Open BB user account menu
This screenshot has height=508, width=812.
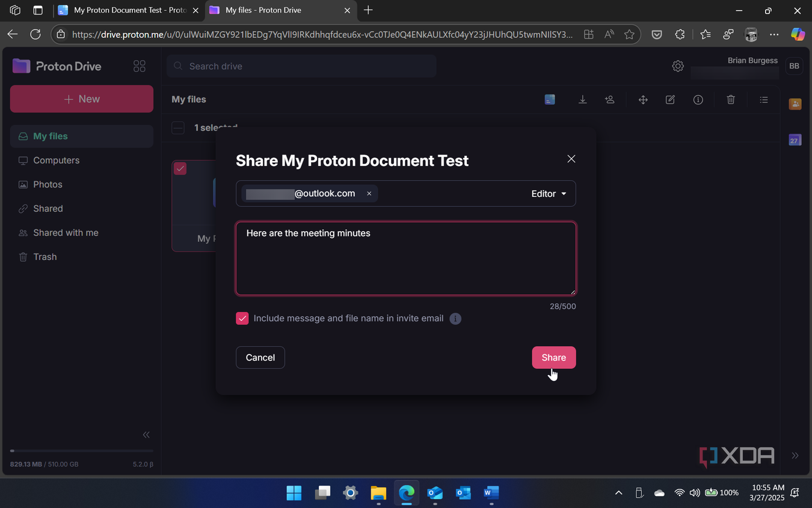coord(794,66)
